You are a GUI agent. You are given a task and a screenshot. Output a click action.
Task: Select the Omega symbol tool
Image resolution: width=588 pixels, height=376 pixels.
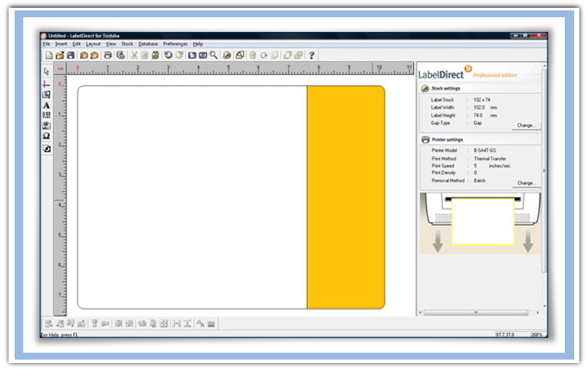click(47, 137)
